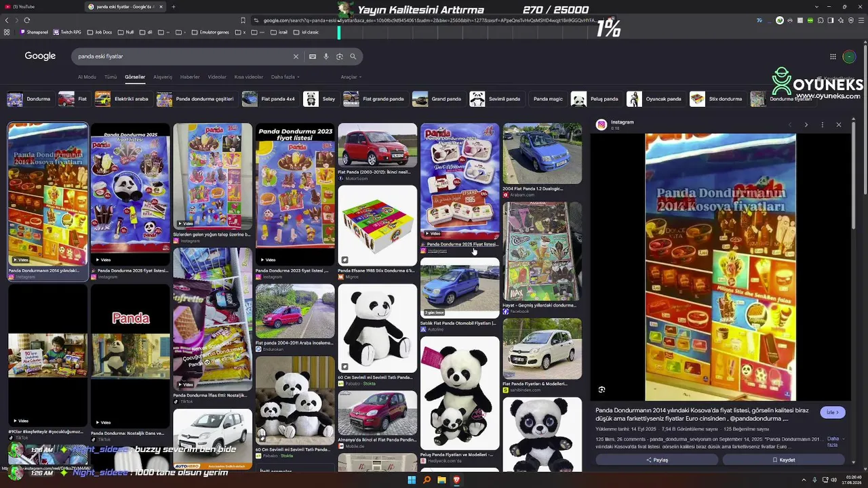The height and width of the screenshot is (488, 868).
Task: Open File Explorer from the taskbar
Action: pyautogui.click(x=441, y=480)
